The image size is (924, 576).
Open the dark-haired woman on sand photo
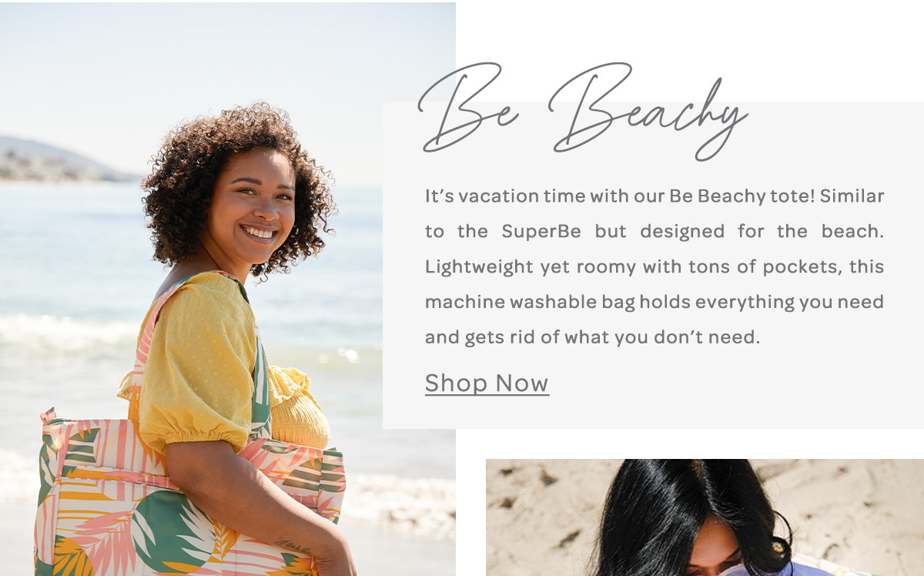(705, 517)
